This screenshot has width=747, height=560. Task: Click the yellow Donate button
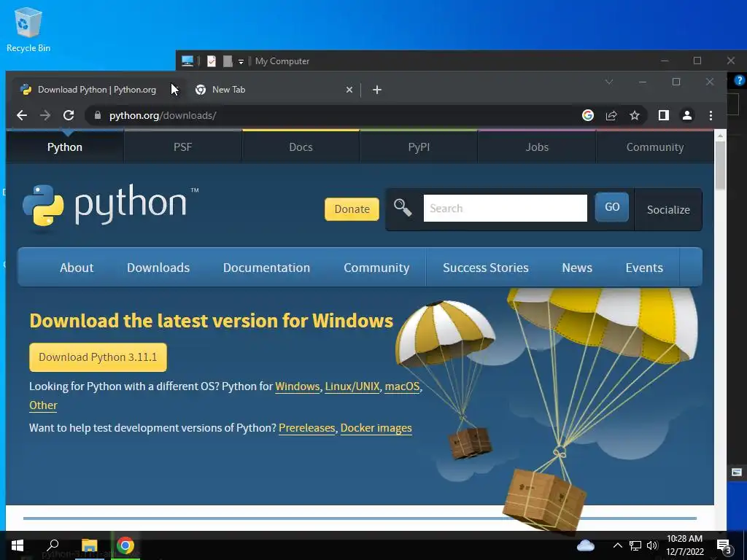pos(352,209)
